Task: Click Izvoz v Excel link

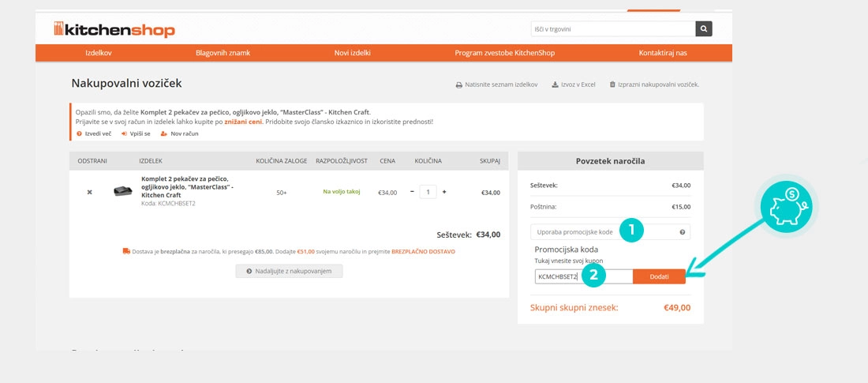Action: 574,84
